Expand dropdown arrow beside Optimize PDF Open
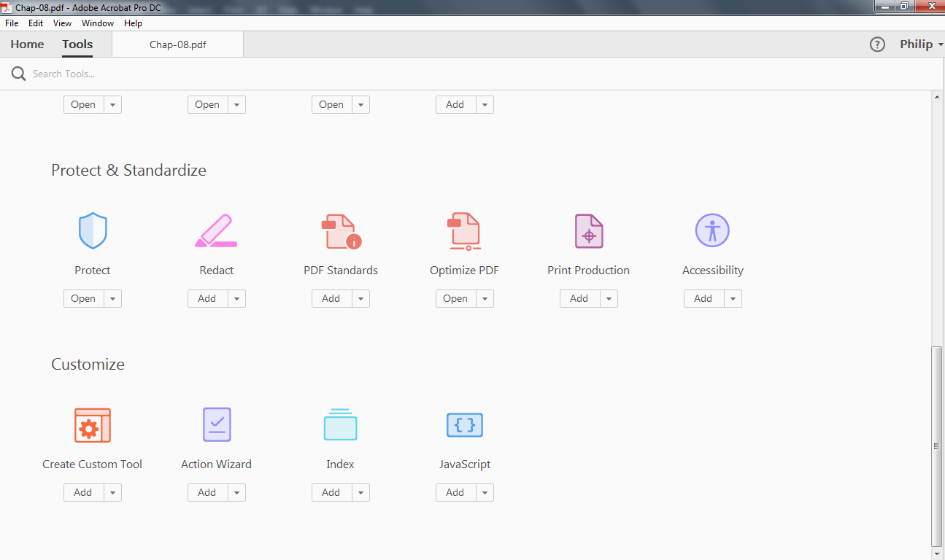 click(485, 299)
